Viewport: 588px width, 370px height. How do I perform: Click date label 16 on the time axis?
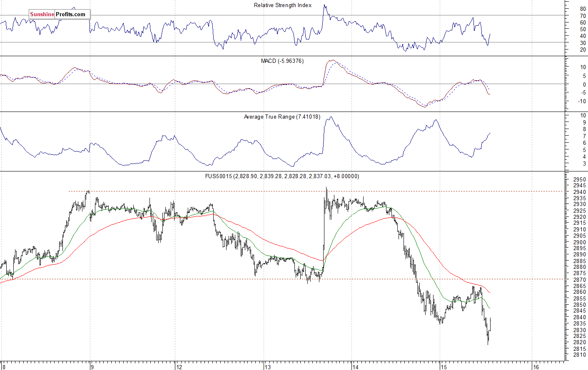pyautogui.click(x=536, y=367)
